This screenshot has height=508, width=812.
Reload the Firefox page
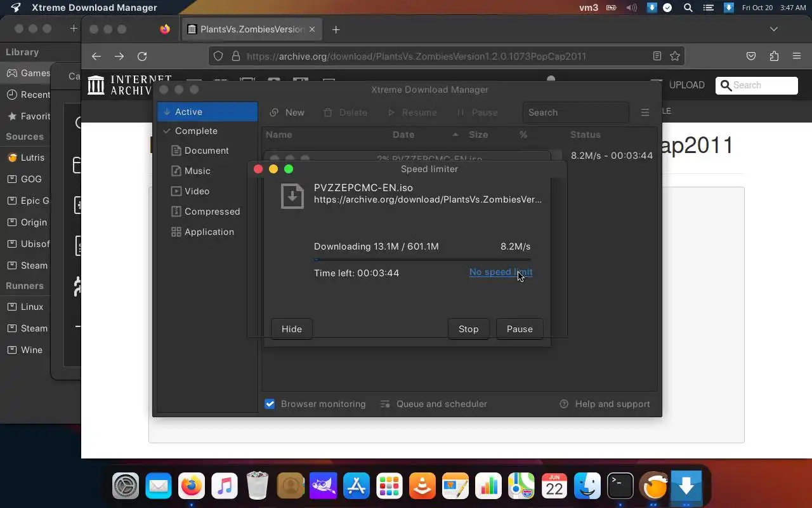(x=142, y=56)
